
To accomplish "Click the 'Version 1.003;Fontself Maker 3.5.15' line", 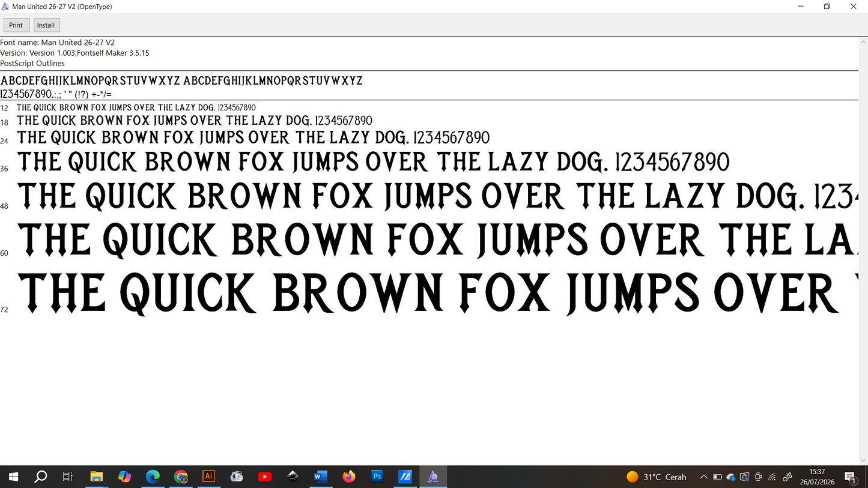I will [74, 53].
